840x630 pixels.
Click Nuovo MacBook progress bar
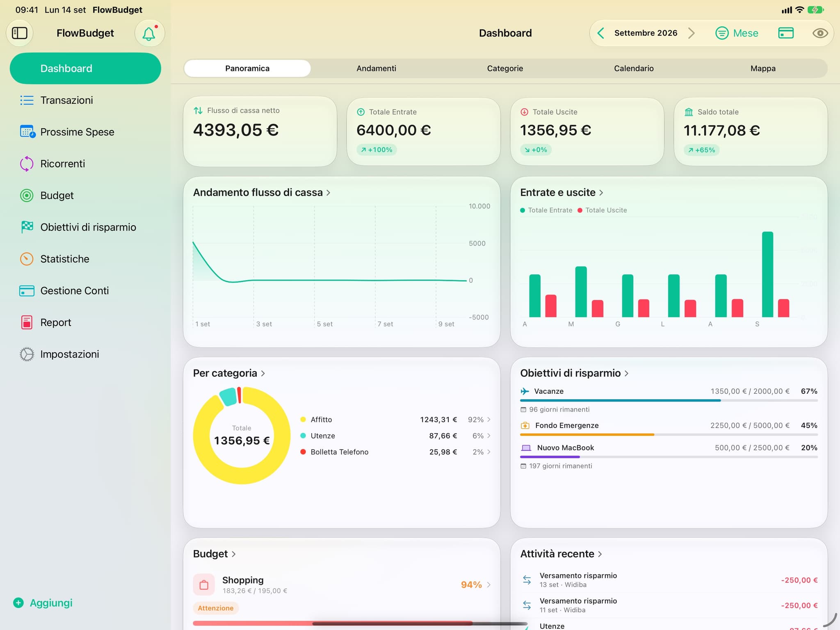[x=669, y=457]
